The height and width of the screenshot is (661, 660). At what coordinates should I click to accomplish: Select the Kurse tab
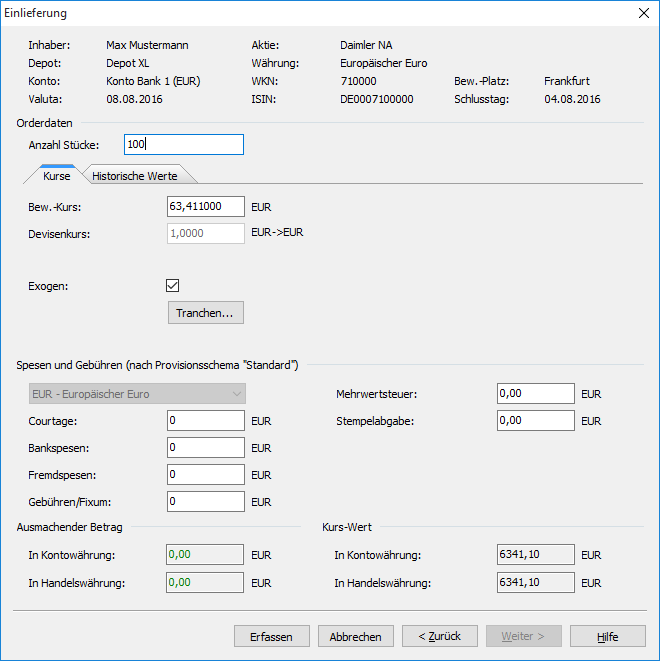point(57,176)
